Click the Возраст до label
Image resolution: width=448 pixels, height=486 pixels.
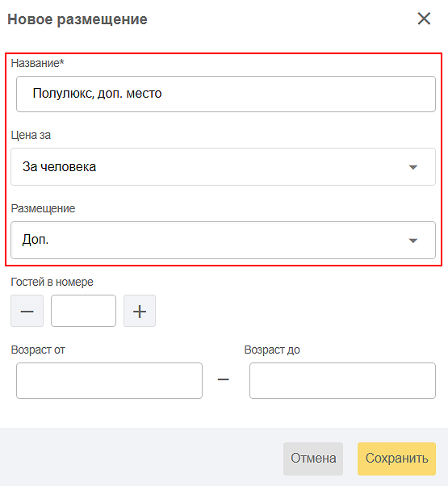(272, 350)
